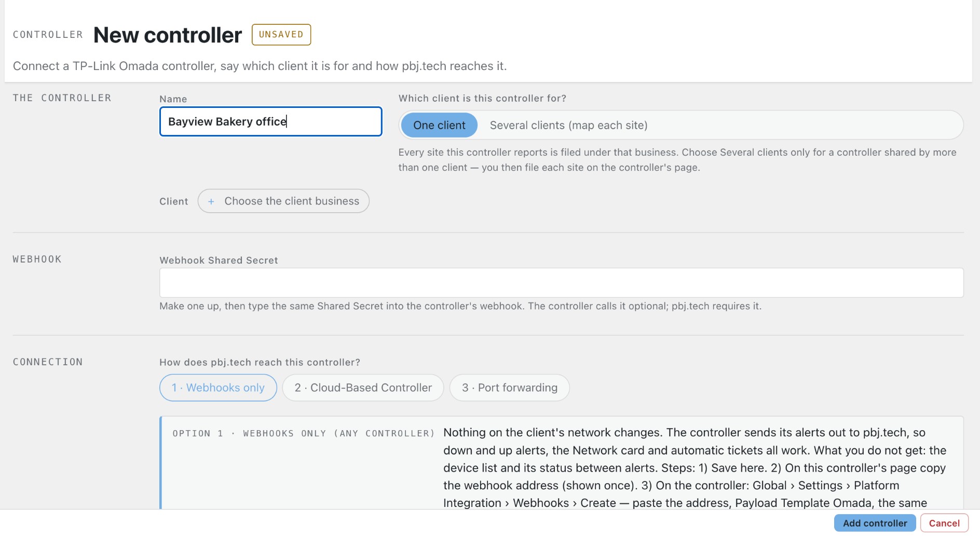Focus the Webhook Shared Secret field
This screenshot has height=536, width=980.
(x=562, y=283)
